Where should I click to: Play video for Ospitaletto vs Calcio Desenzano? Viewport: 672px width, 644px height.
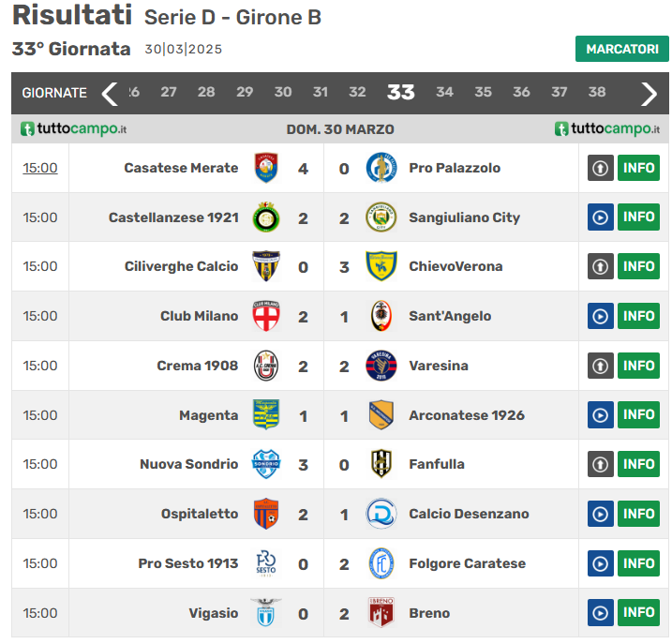600,514
